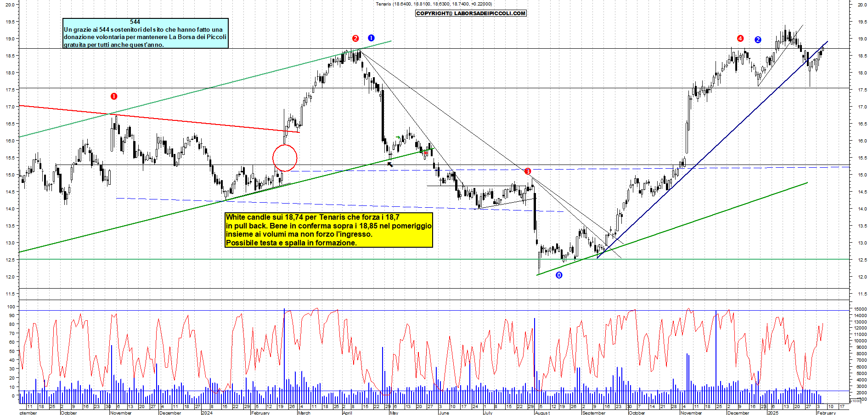The image size is (868, 415).
Task: Click the horizontal green line at 12.5
Action: tap(434, 259)
